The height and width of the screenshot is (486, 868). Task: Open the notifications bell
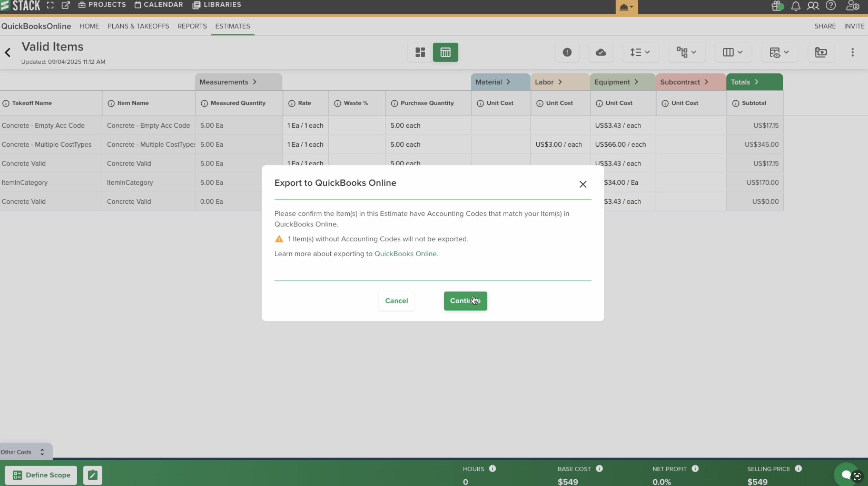pyautogui.click(x=795, y=6)
